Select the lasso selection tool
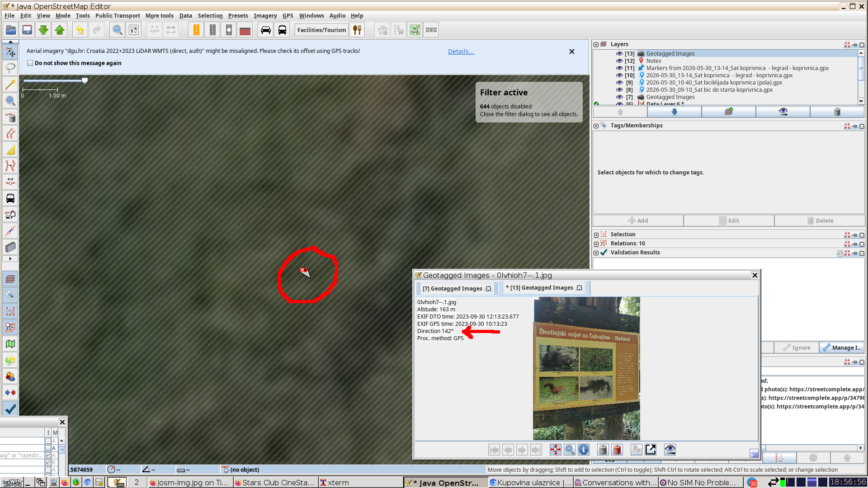The image size is (868, 488). (10, 68)
